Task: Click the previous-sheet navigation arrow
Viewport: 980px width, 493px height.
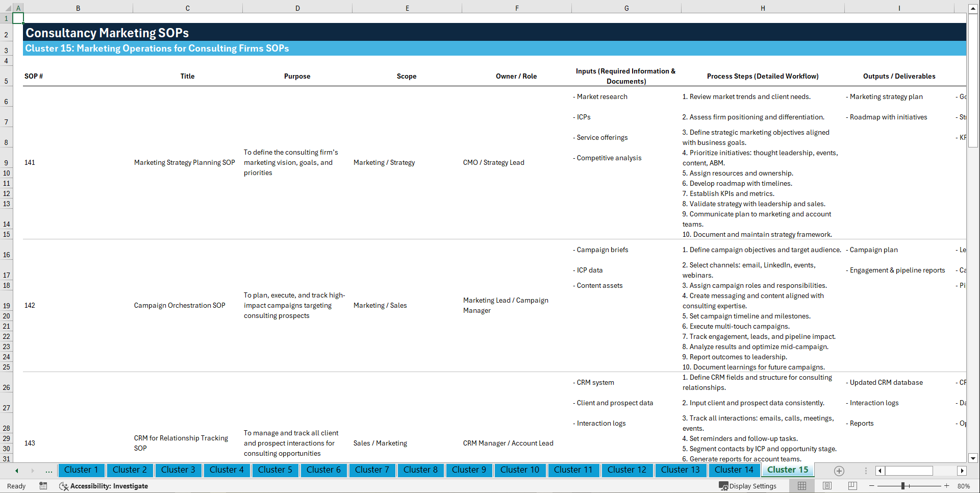Action: pyautogui.click(x=16, y=471)
